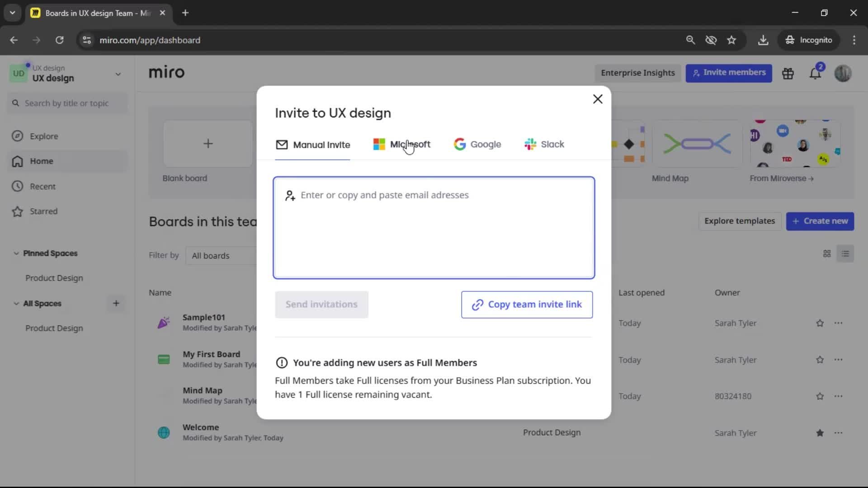Star the Mind Map board
Screen dimensions: 868x488
click(820, 397)
